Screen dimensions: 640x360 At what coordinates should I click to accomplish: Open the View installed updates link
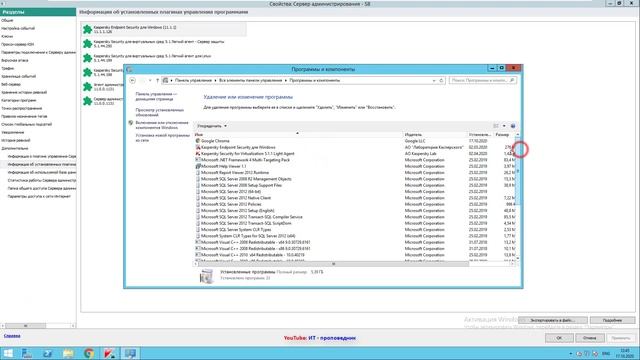coord(160,112)
